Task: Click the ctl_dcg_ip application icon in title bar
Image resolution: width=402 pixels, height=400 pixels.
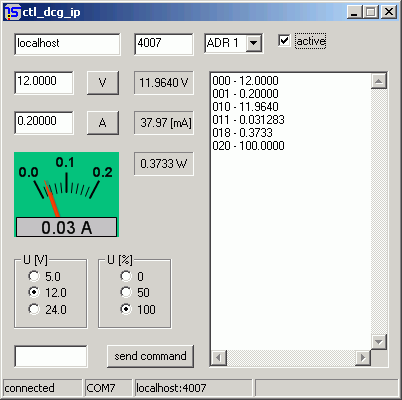Action: [x=12, y=12]
